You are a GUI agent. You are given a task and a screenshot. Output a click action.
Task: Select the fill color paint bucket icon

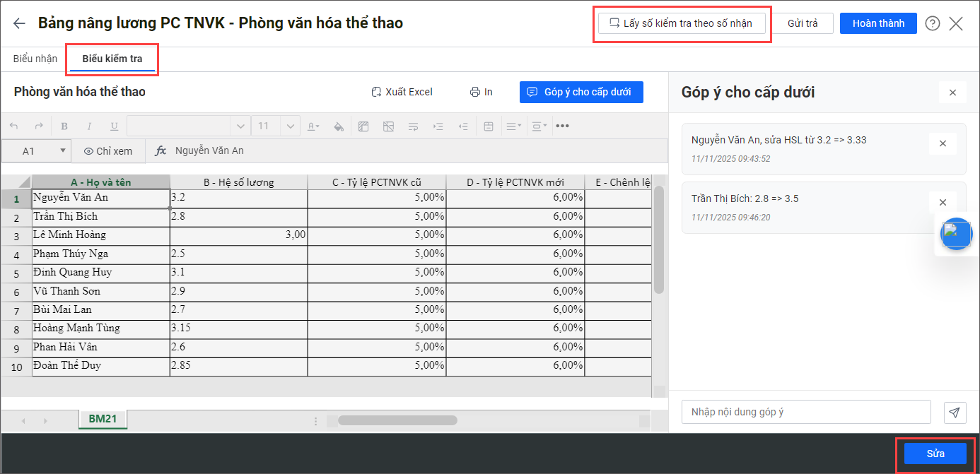pos(338,126)
